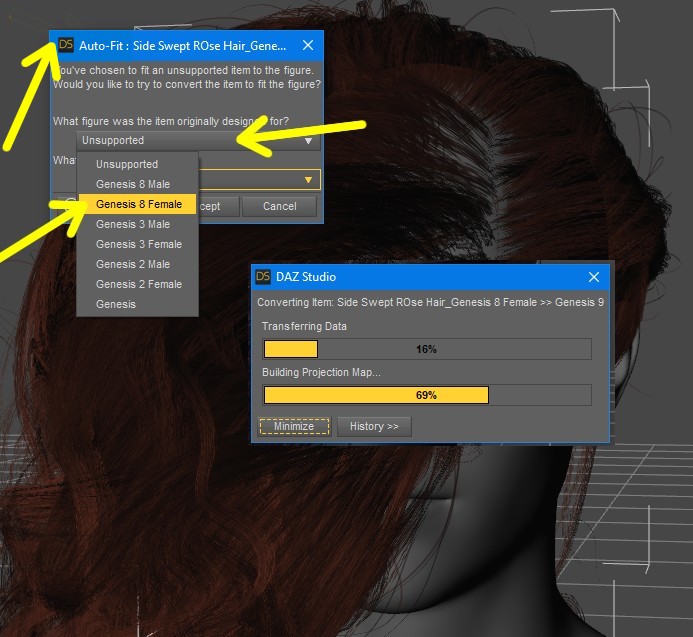Open the 'originally designed for' Unsupported combo box
The height and width of the screenshot is (637, 693).
(198, 141)
